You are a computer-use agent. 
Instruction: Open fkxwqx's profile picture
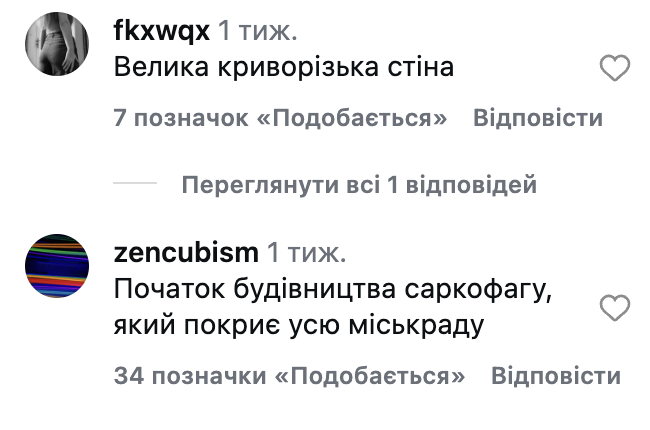click(x=56, y=46)
